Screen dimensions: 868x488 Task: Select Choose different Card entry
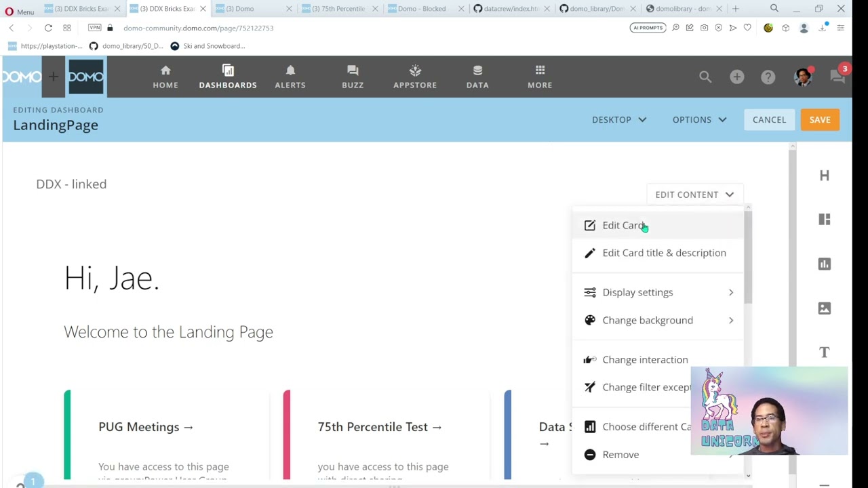point(632,426)
